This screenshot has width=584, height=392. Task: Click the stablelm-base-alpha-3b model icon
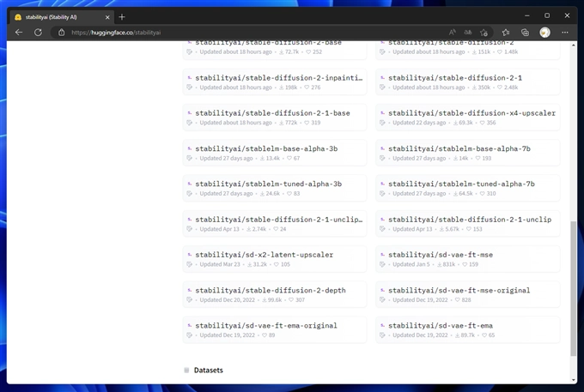[190, 148]
